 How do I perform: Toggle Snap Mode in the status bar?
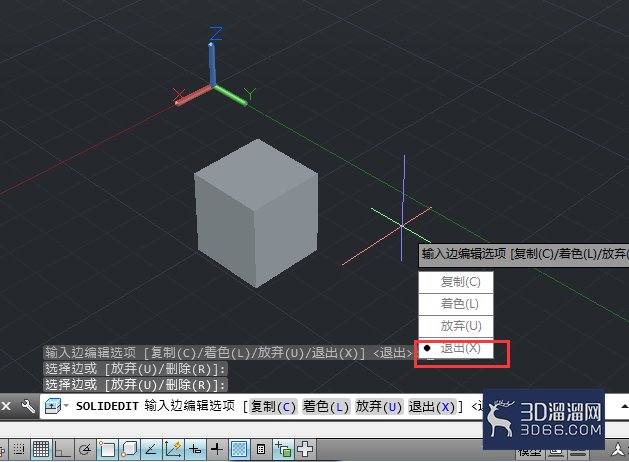tap(19, 449)
